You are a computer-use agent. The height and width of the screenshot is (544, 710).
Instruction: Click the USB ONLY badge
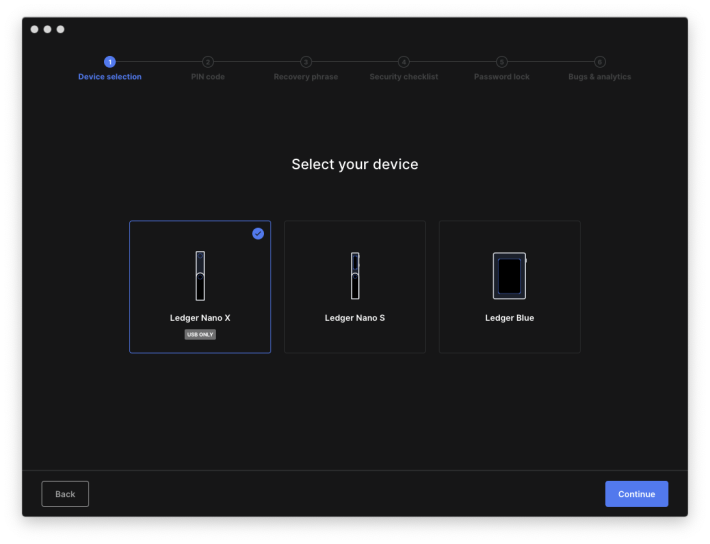tap(200, 334)
